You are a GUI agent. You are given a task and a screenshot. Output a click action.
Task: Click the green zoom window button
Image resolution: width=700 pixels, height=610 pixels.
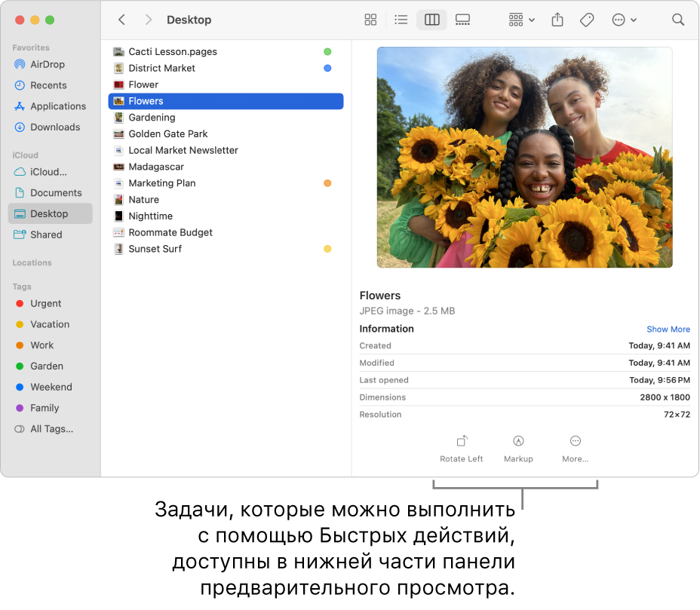[50, 20]
